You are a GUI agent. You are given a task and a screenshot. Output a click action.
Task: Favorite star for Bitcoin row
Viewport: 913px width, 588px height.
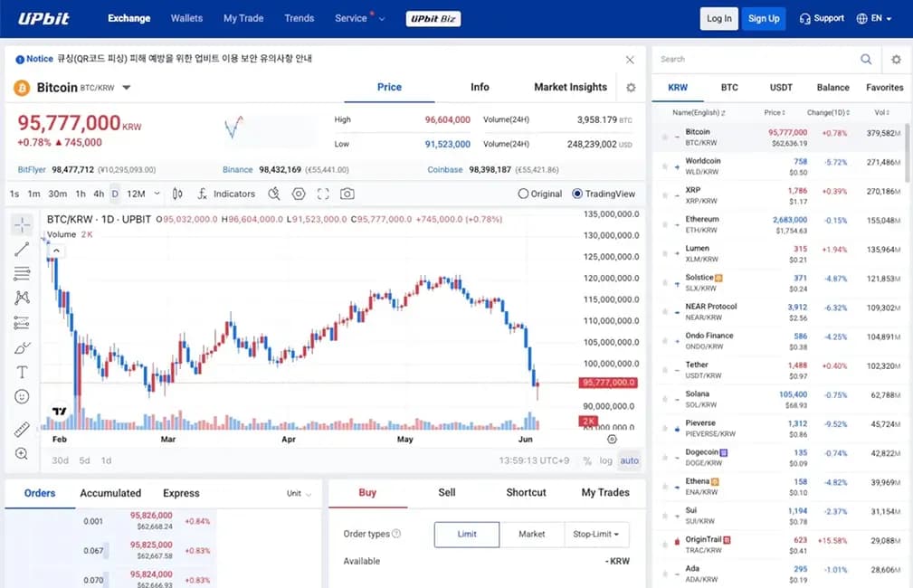pyautogui.click(x=664, y=138)
